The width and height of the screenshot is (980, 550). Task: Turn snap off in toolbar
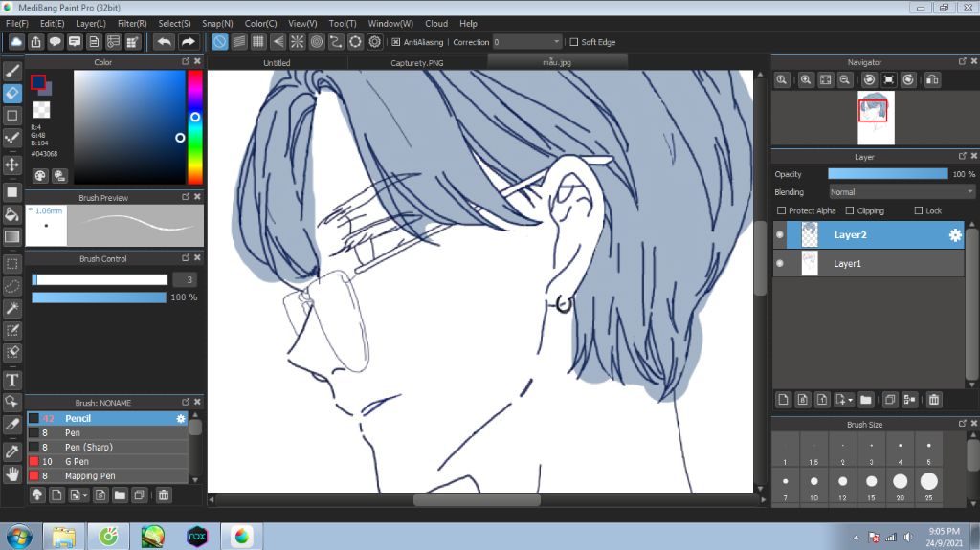pos(219,42)
